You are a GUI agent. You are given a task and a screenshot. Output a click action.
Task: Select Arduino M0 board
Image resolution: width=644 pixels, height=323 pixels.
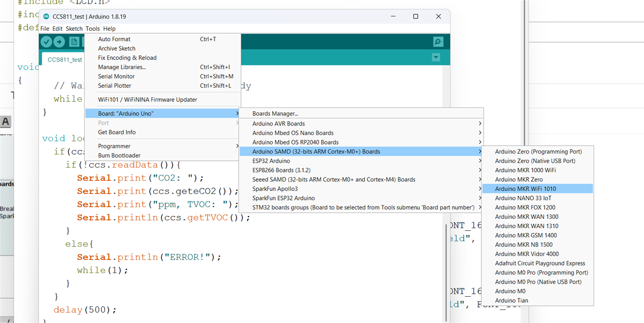click(x=538, y=291)
